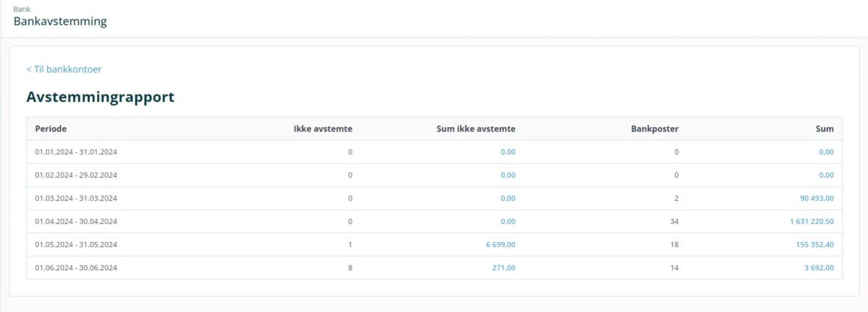868x312 pixels.
Task: Go back via 'Til bankkontoer' link
Action: pos(64,69)
